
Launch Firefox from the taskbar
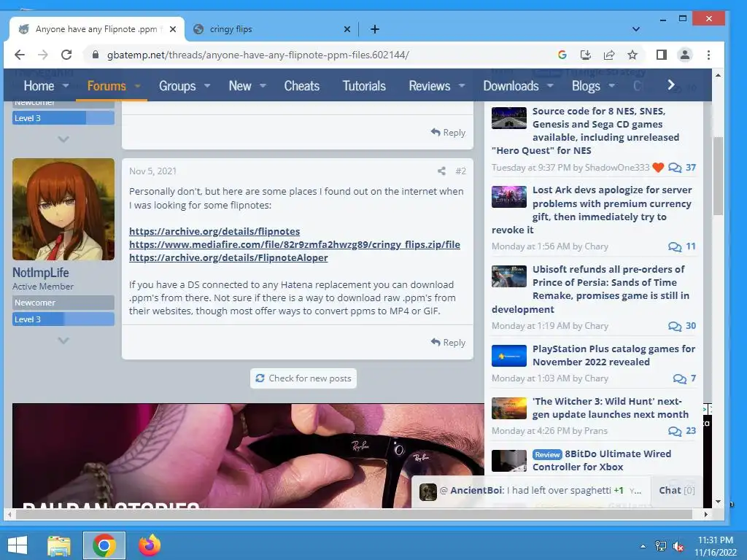[150, 545]
